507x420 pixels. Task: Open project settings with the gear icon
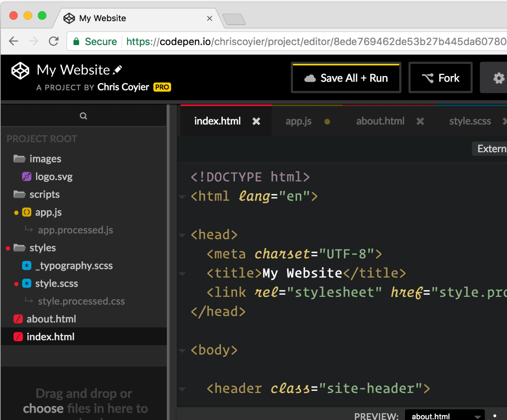tap(499, 77)
